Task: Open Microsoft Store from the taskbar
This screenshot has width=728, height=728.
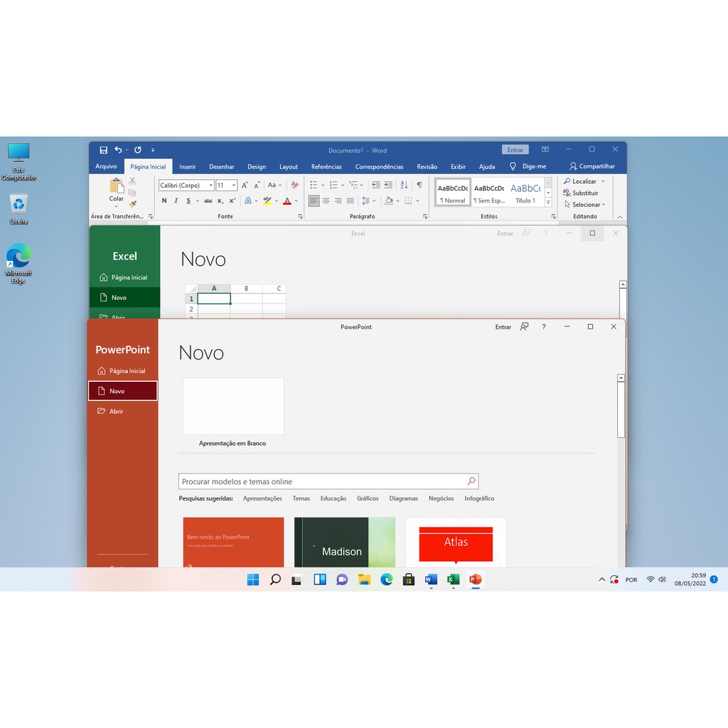Action: coord(409,579)
